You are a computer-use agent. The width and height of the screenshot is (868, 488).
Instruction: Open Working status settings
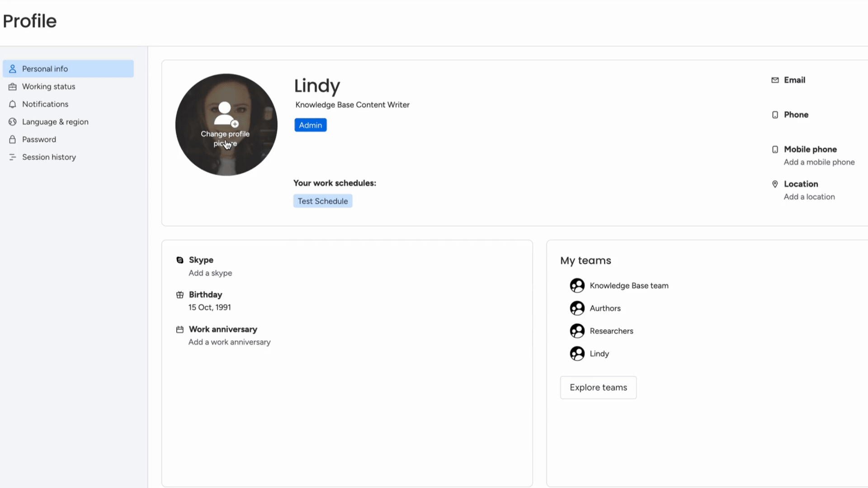pos(48,86)
